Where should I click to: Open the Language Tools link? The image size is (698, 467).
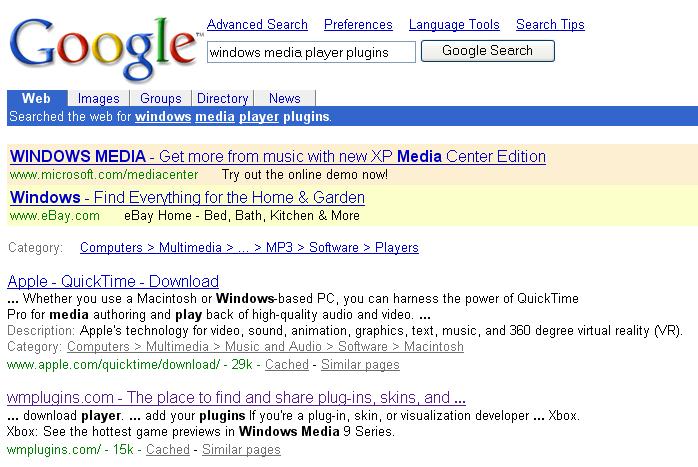(x=454, y=24)
